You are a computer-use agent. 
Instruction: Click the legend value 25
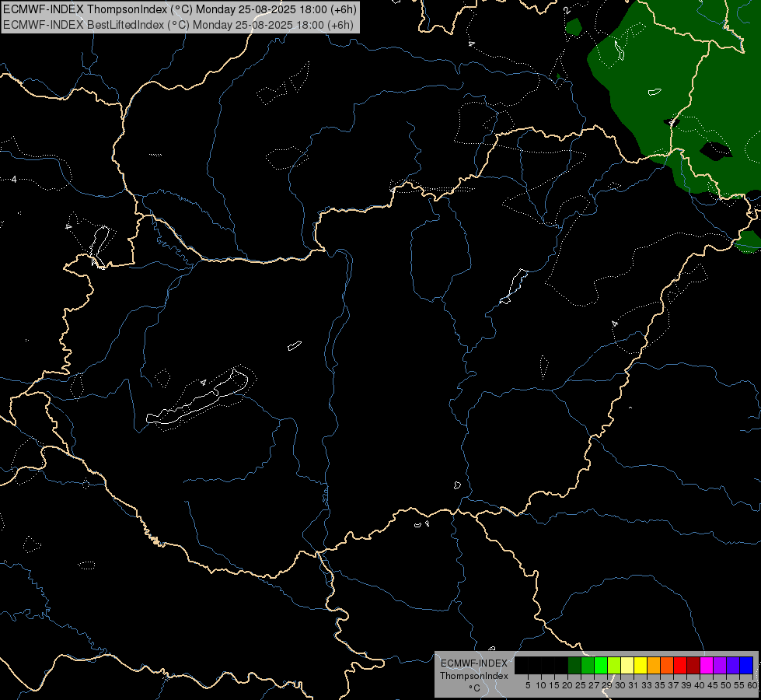coord(581,685)
